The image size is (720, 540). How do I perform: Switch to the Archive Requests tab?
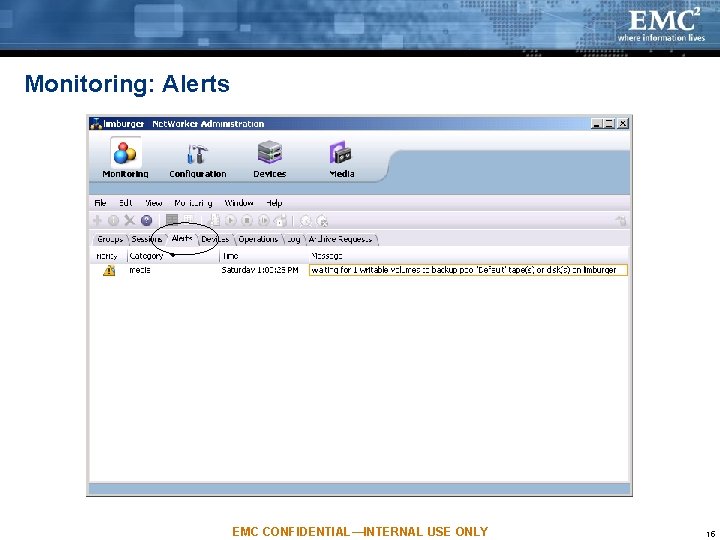click(341, 239)
